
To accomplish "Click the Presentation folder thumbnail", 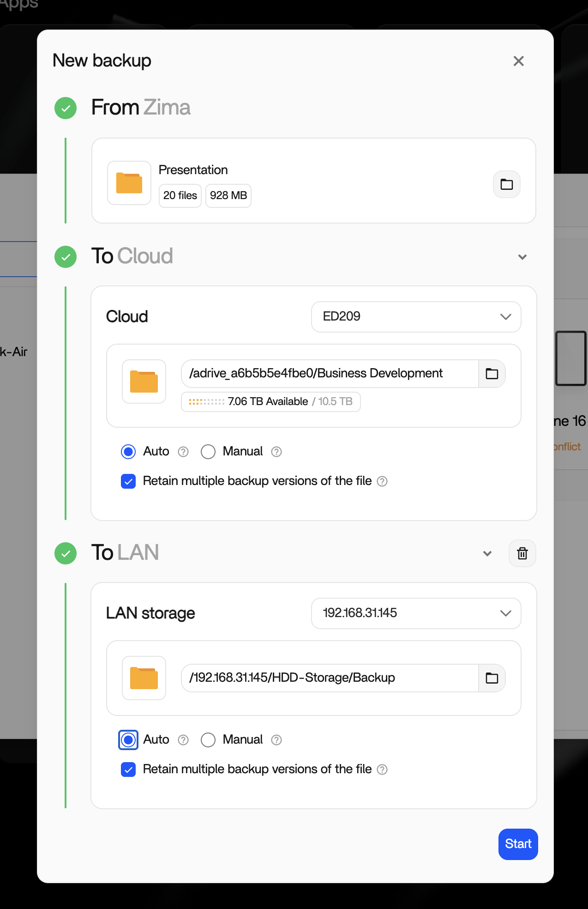I will [x=129, y=183].
